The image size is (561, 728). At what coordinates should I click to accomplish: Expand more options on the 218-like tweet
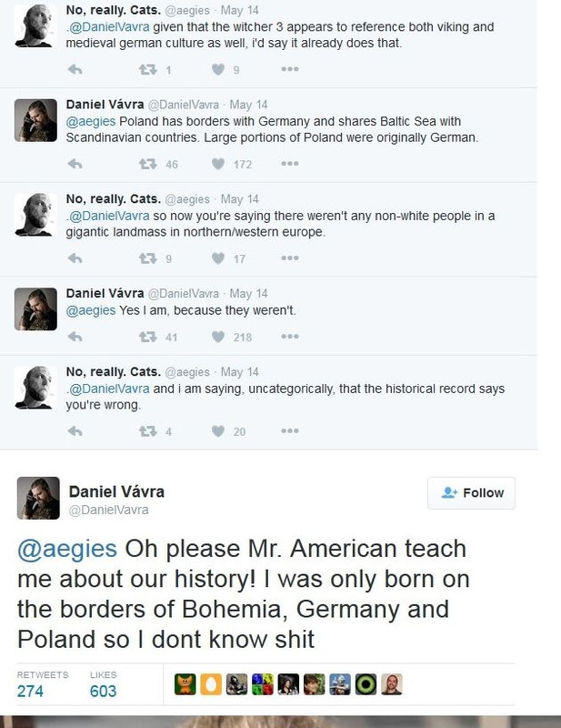point(289,337)
